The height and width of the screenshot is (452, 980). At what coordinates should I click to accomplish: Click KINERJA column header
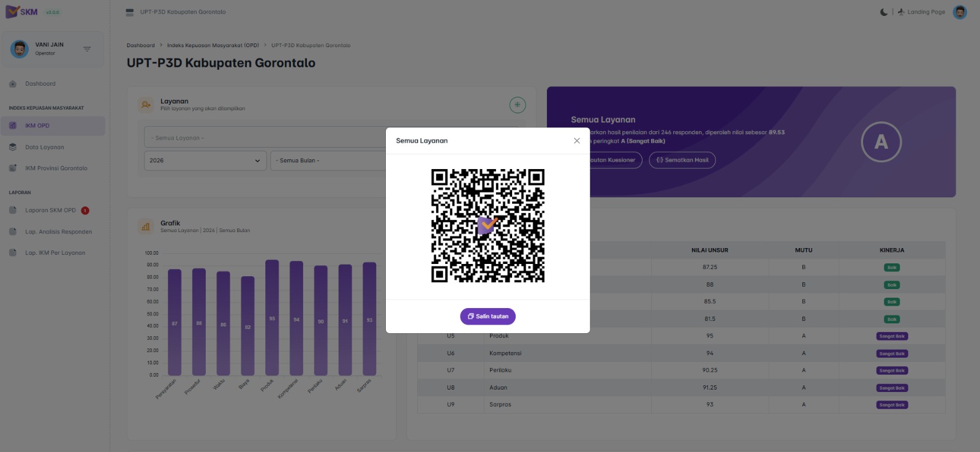pos(892,250)
